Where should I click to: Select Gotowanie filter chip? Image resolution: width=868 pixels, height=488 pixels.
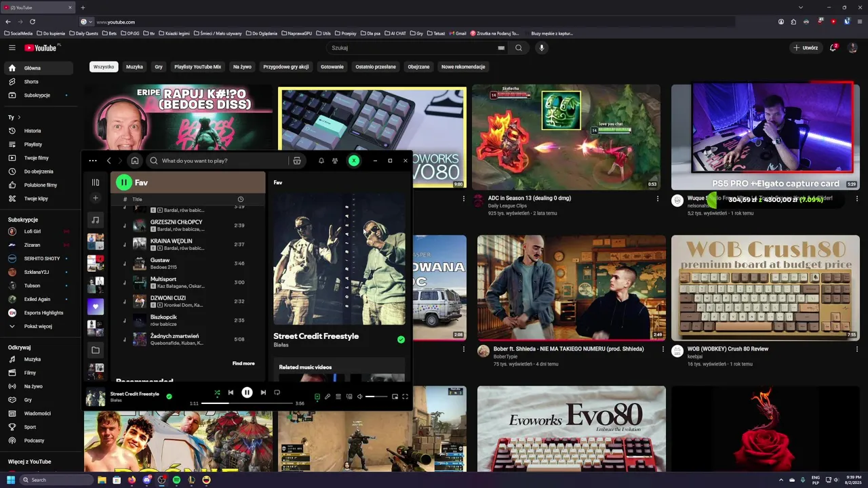pos(332,67)
